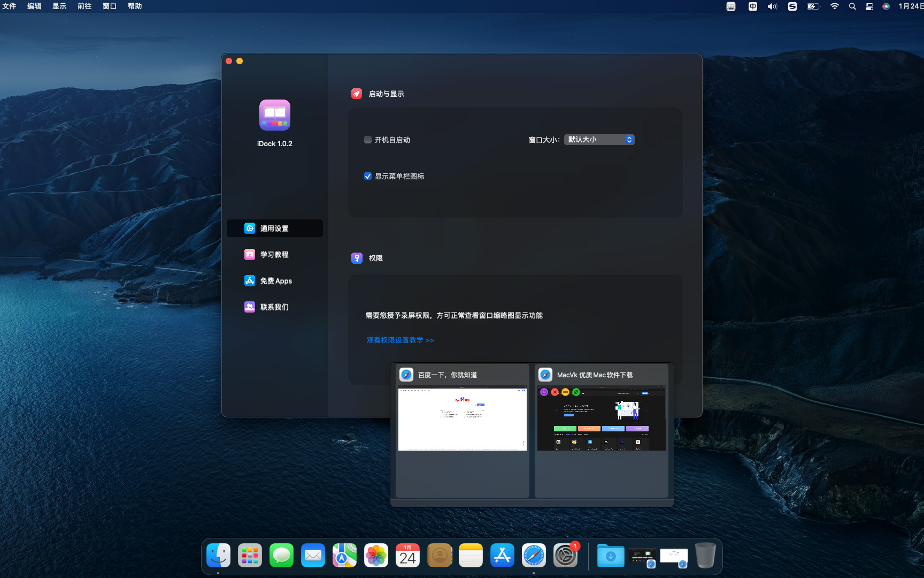924x578 pixels.
Task: Open volume control in menu bar
Action: pos(772,6)
